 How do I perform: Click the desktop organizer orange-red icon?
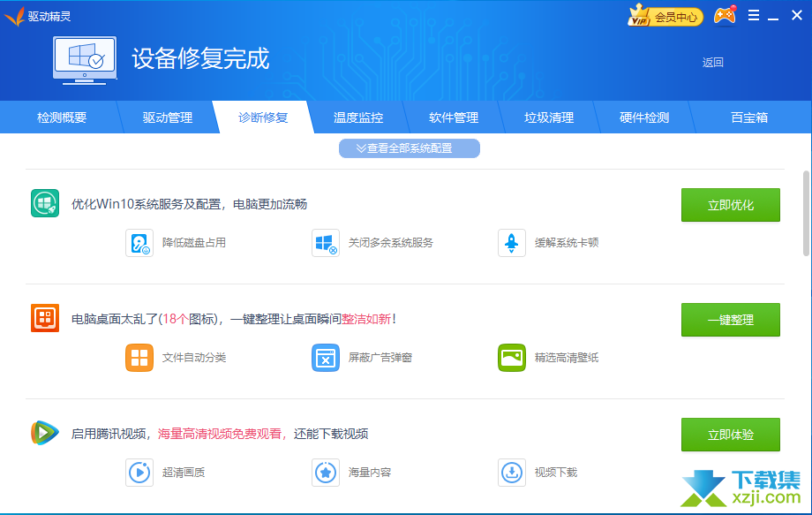point(45,318)
